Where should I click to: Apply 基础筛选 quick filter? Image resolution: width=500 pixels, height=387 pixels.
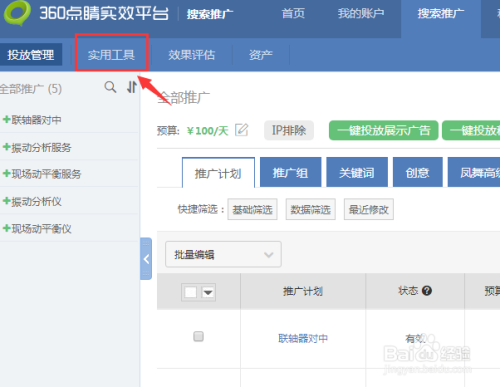[x=252, y=209]
